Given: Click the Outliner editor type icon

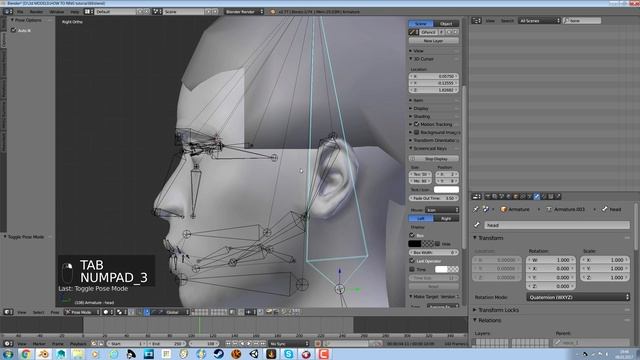Looking at the screenshot, I should point(476,20).
